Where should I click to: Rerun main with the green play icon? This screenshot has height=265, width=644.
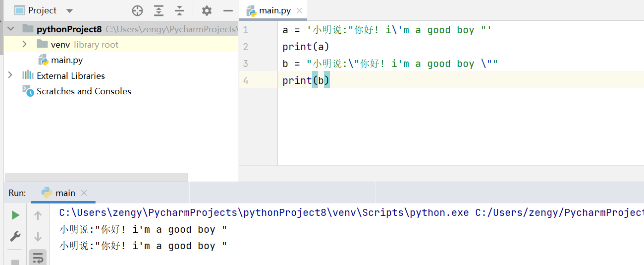pyautogui.click(x=16, y=215)
